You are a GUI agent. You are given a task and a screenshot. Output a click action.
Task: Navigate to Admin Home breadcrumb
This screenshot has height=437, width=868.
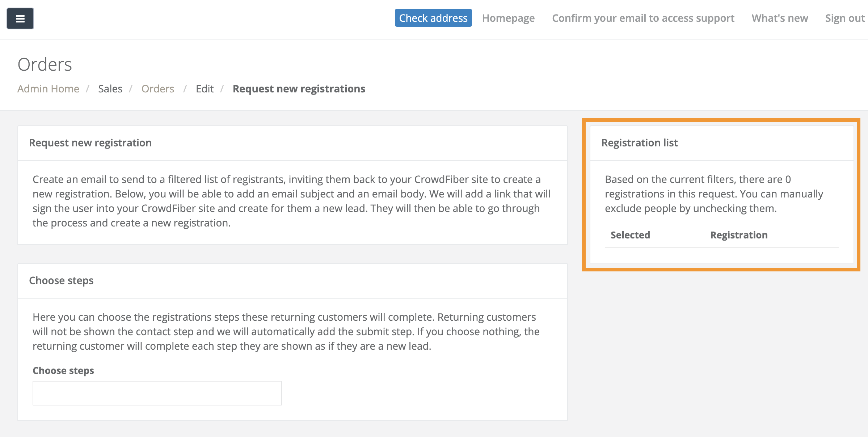coord(48,89)
